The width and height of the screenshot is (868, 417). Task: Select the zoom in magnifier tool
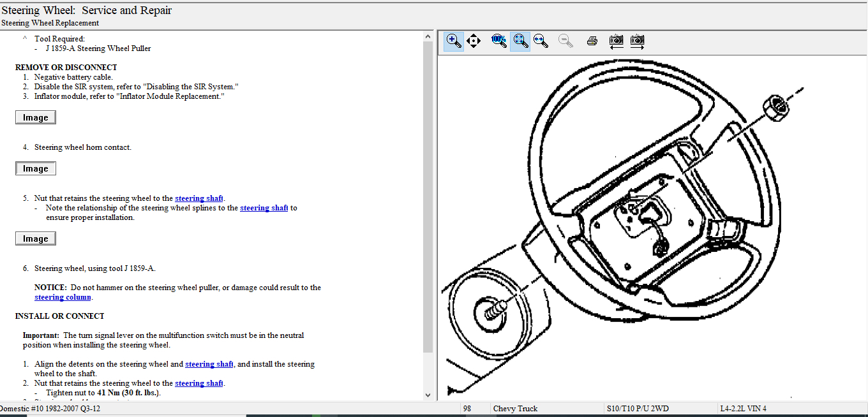[x=454, y=41]
